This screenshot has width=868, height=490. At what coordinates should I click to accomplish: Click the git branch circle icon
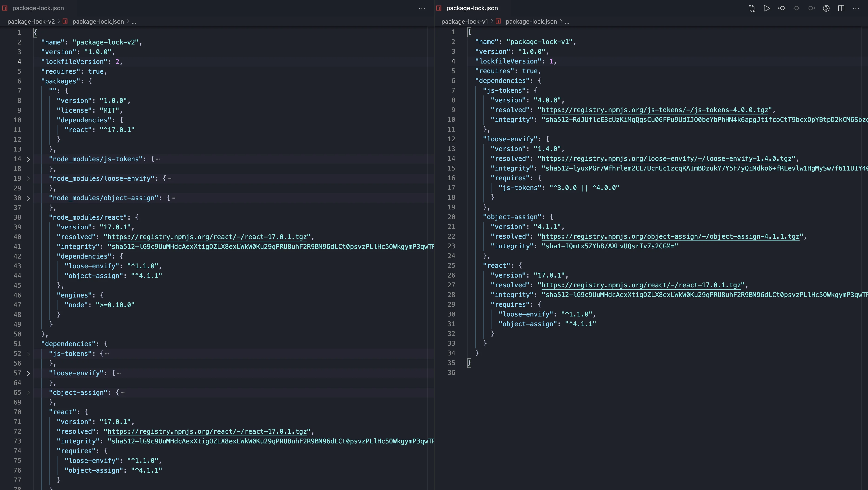point(826,8)
